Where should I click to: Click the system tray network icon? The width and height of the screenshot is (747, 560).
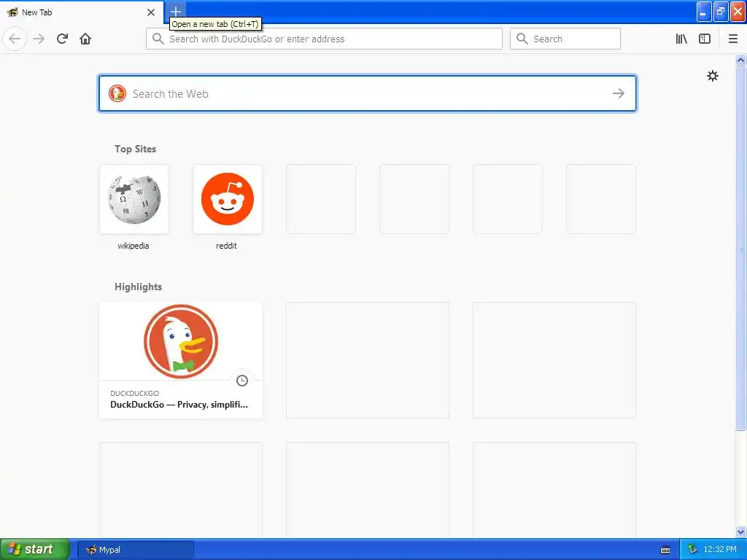click(x=693, y=550)
